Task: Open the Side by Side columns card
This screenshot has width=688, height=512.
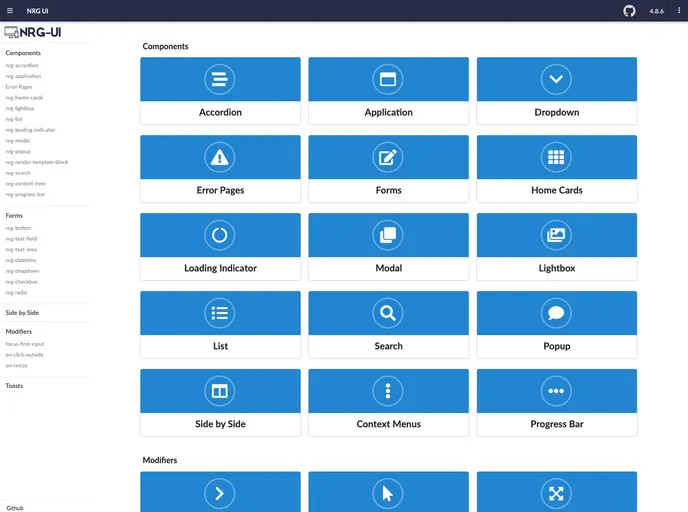Action: [220, 402]
